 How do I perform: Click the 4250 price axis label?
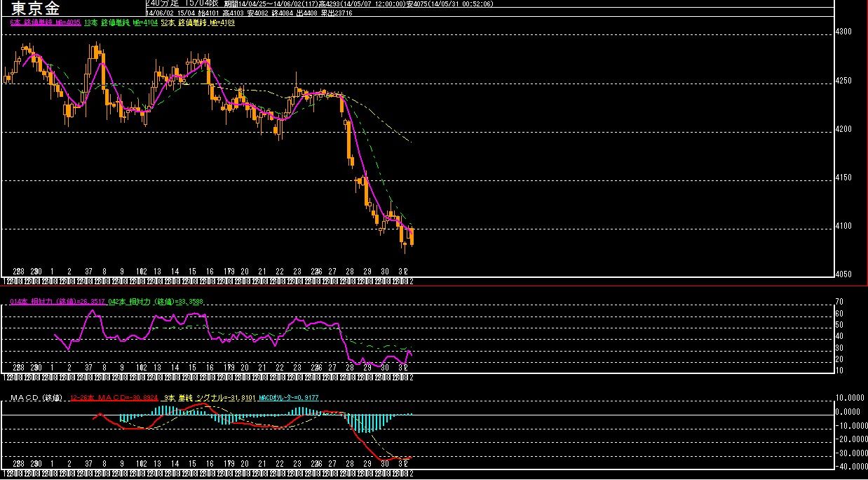tap(843, 81)
